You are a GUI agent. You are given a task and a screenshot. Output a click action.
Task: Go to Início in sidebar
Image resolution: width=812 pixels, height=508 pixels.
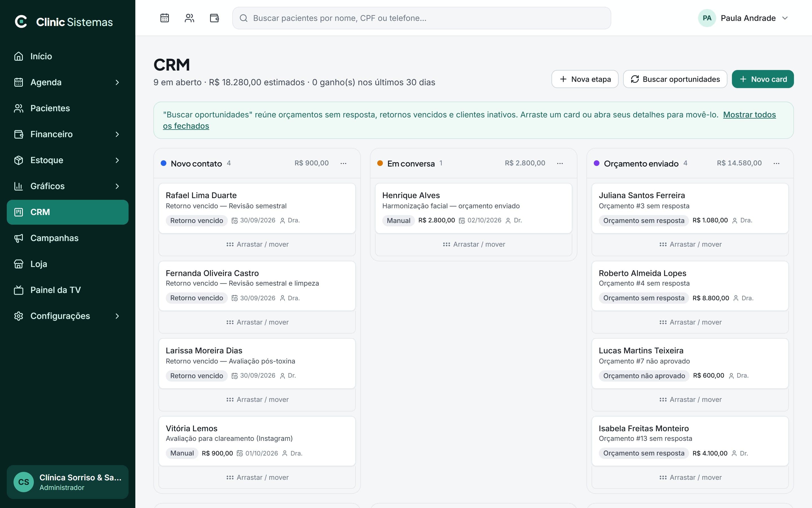[x=67, y=56]
